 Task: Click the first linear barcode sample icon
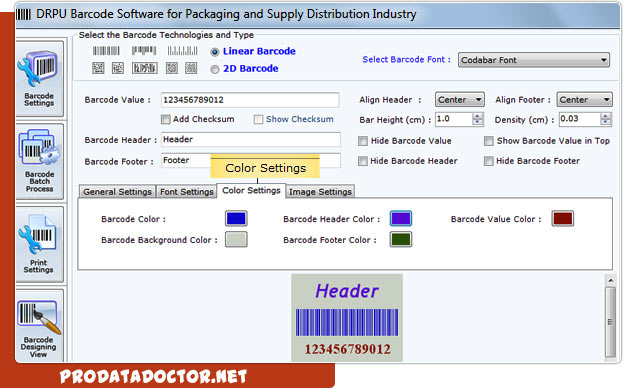tap(106, 50)
